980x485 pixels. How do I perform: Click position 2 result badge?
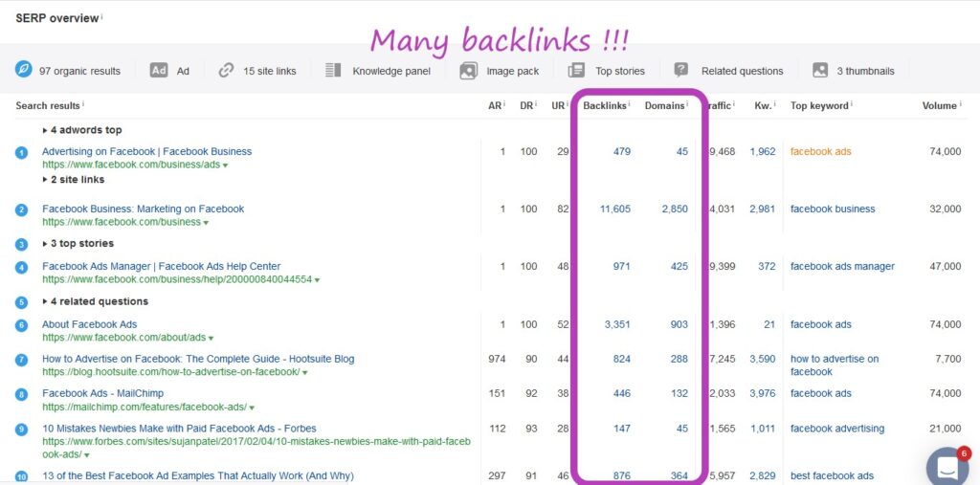21,210
